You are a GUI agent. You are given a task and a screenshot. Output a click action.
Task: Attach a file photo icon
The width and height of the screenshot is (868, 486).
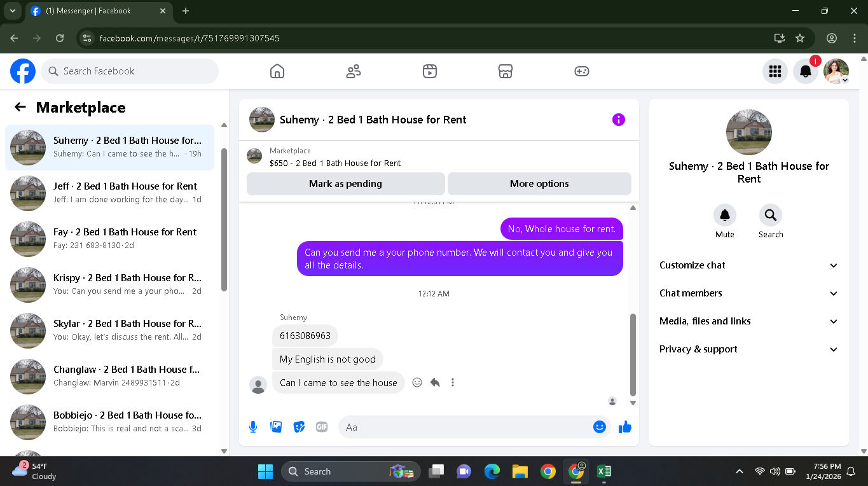point(276,427)
